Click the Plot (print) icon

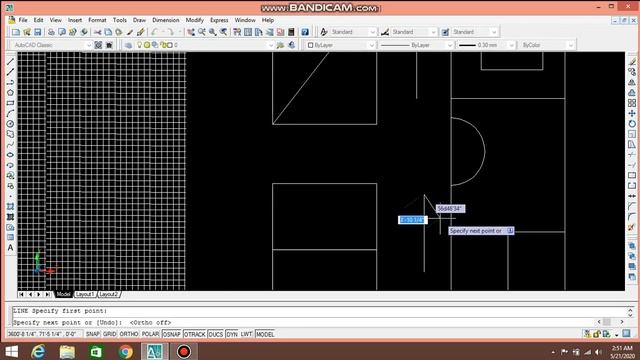(x=51, y=32)
